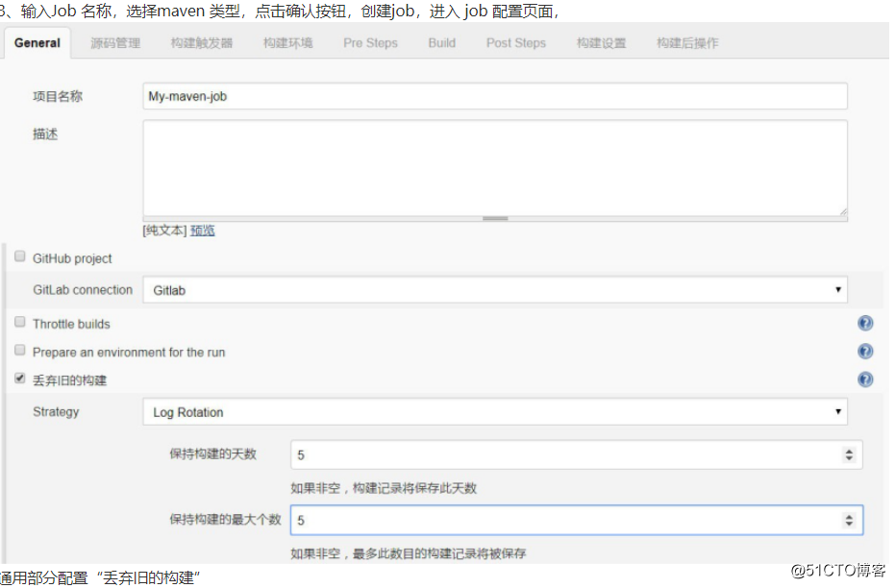Click the Strategy label
Screen dimensions: 895x588
pyautogui.click(x=56, y=412)
